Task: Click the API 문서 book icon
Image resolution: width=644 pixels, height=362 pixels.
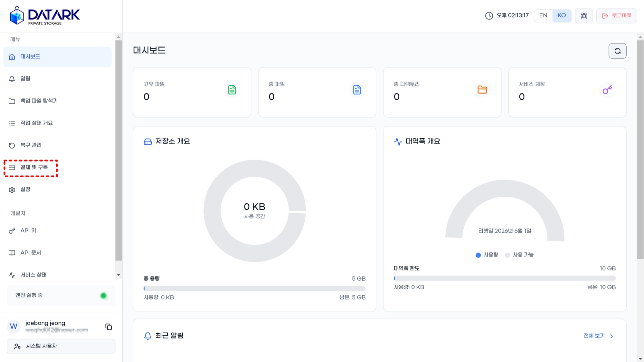Action: tap(12, 253)
